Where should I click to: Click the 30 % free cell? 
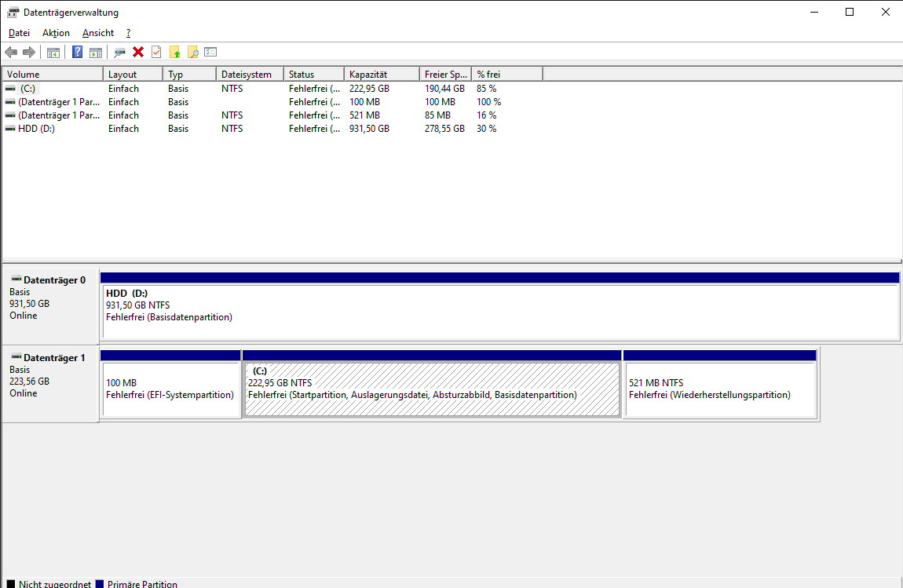487,129
